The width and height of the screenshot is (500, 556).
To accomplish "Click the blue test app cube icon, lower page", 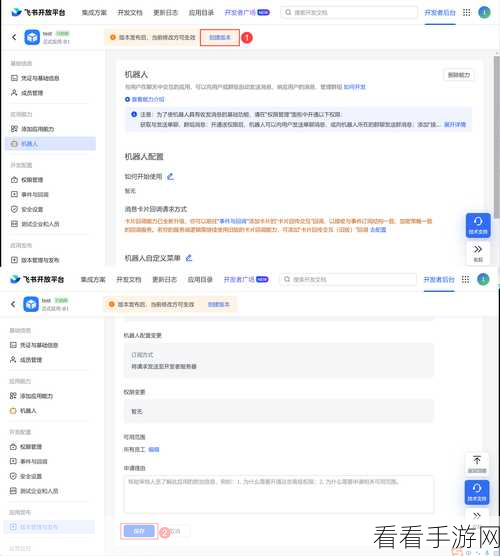I will [x=31, y=304].
